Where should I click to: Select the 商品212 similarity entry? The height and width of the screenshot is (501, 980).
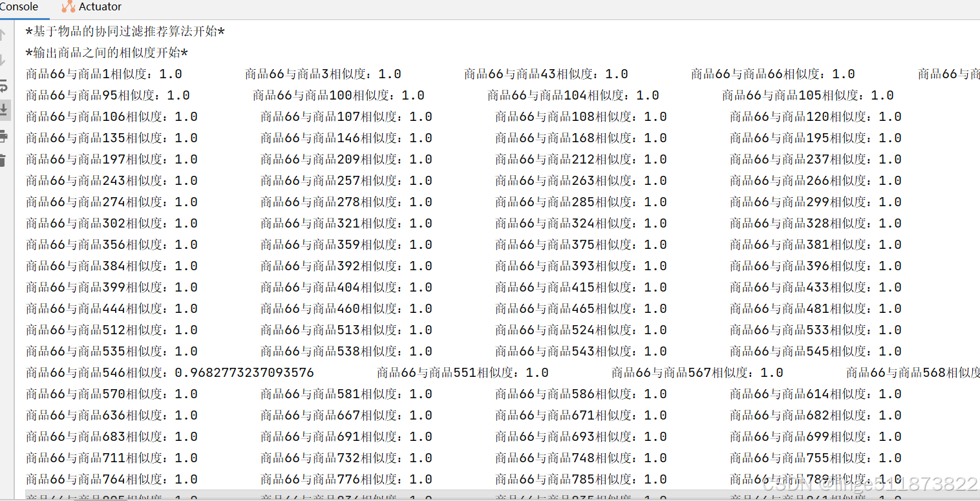[581, 160]
